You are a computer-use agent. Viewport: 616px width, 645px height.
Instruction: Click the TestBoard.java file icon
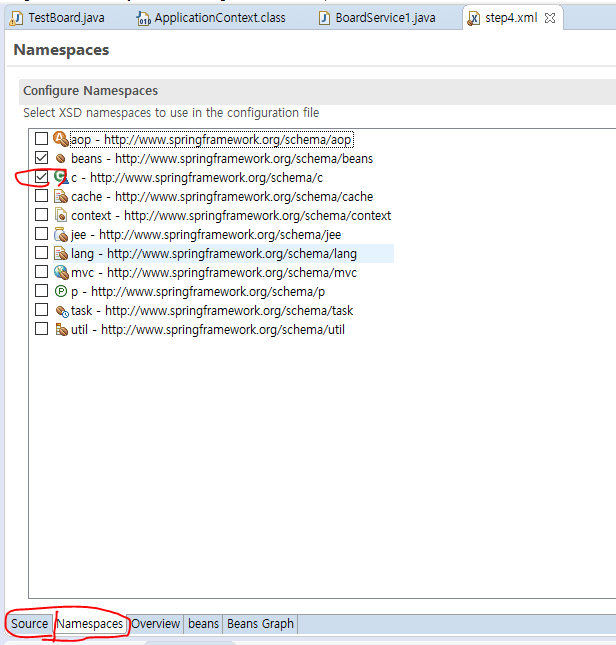pos(16,19)
